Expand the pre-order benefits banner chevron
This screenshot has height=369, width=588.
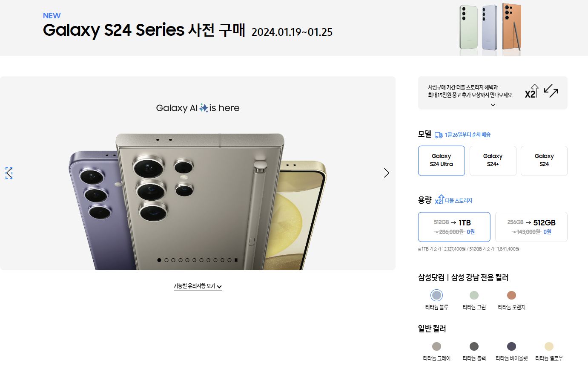[x=493, y=105]
